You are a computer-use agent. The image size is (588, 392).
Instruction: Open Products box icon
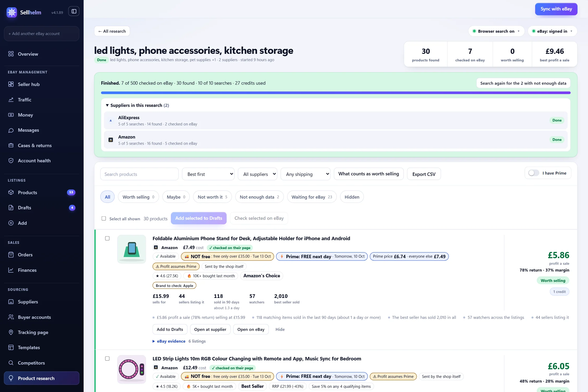click(11, 192)
